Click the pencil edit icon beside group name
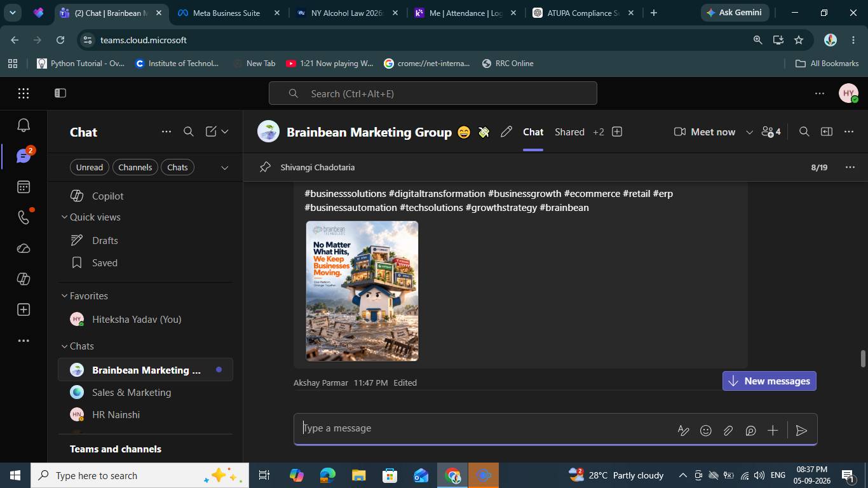 click(x=506, y=132)
